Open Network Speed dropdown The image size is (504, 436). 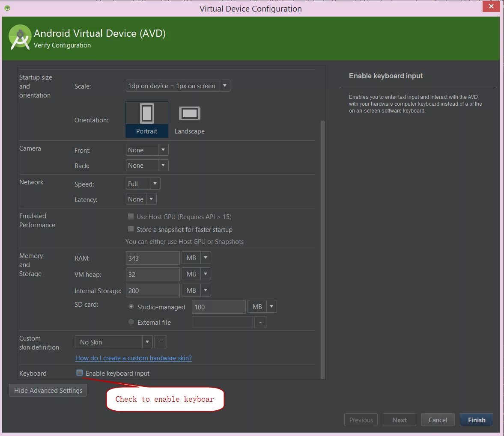pyautogui.click(x=143, y=184)
